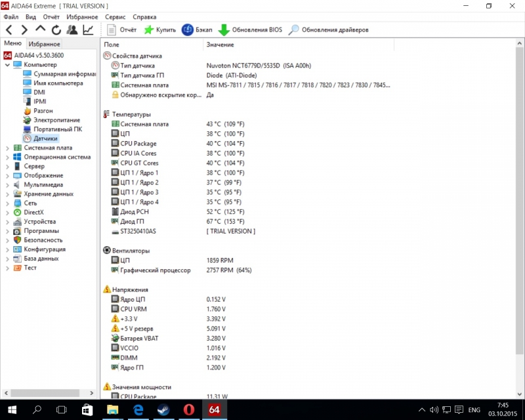
Task: Expand the Отображение tree node
Action: [x=7, y=175]
